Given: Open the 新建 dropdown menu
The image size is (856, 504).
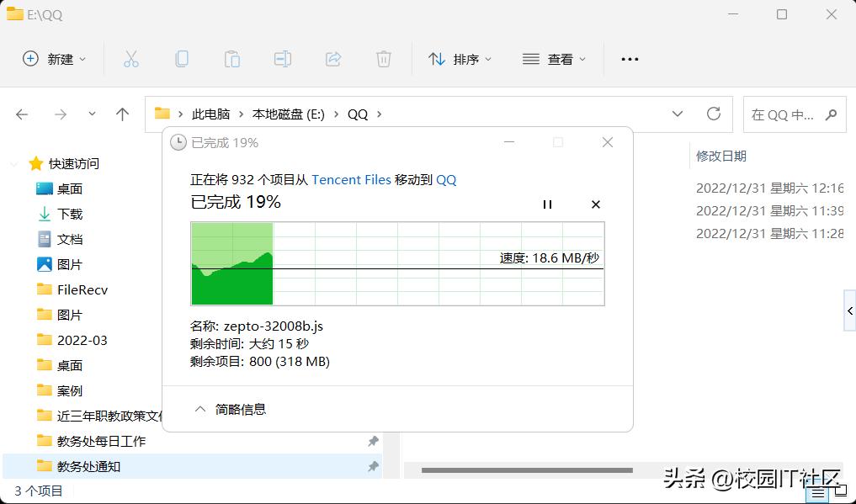Looking at the screenshot, I should point(54,59).
